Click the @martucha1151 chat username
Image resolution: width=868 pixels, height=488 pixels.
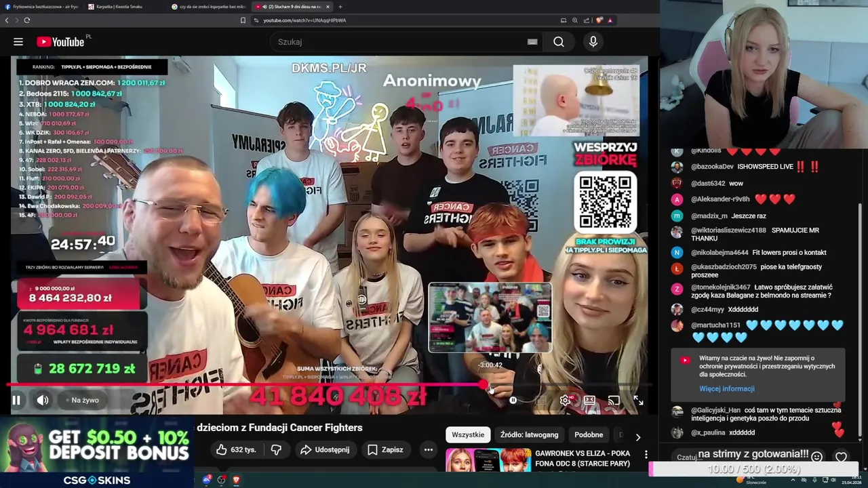[x=715, y=326]
